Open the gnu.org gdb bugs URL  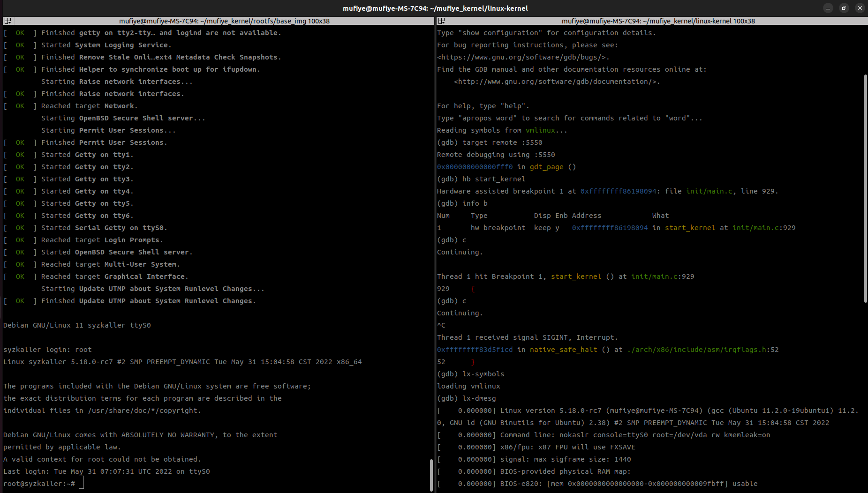(x=523, y=57)
